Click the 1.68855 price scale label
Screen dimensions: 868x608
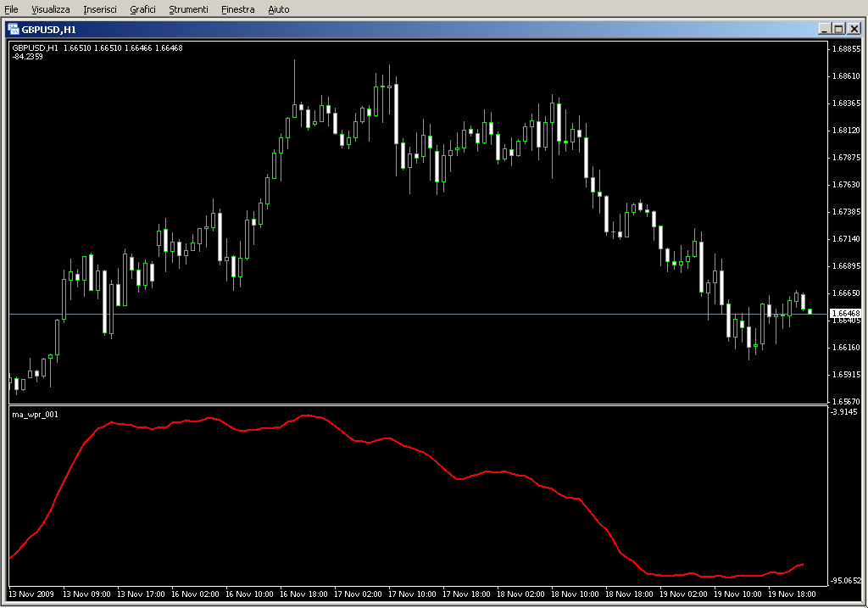(847, 48)
